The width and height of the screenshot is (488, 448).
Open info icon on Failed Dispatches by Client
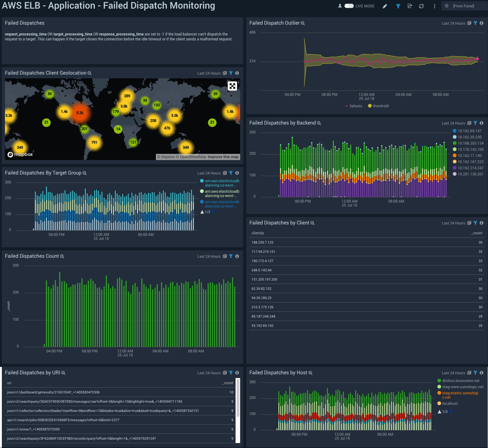coord(482,223)
